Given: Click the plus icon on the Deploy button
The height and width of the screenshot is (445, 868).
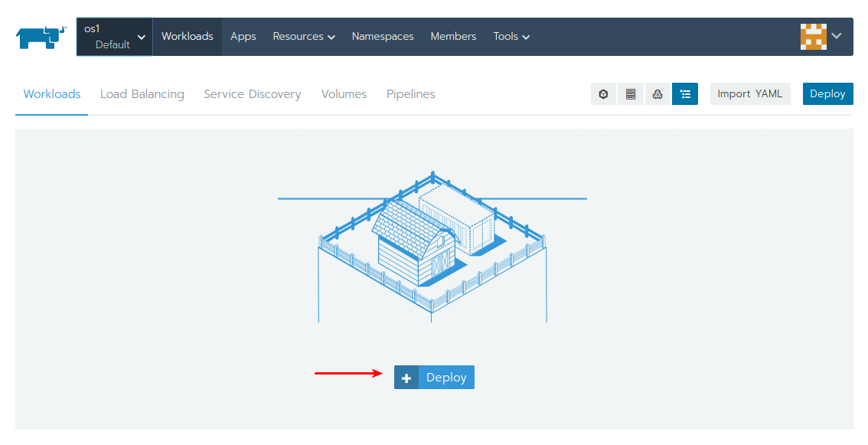Looking at the screenshot, I should click(406, 377).
